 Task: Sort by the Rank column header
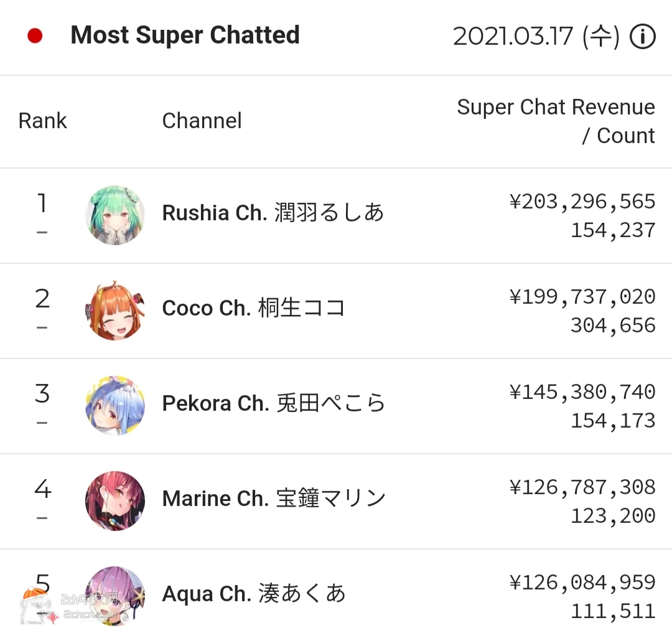click(42, 121)
